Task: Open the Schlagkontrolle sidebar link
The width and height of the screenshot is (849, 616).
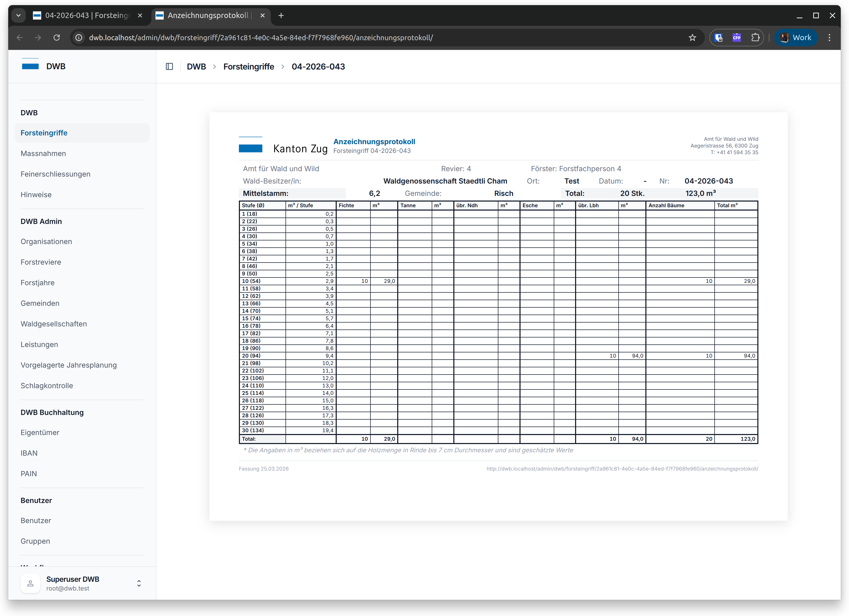Action: coord(47,385)
